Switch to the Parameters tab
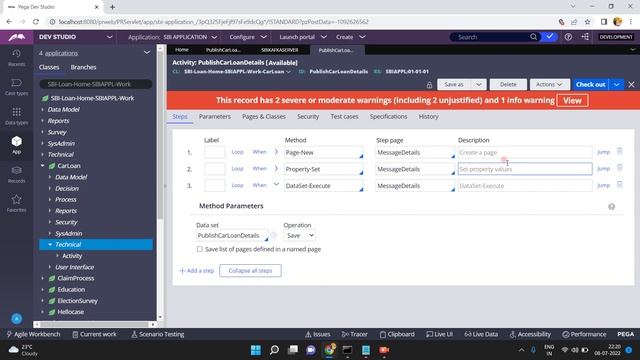This screenshot has width=640, height=360. point(215,116)
